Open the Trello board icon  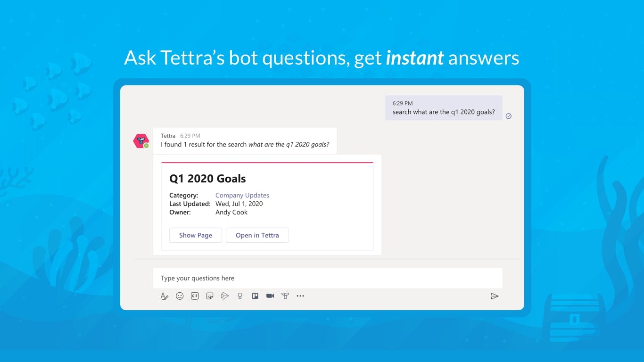255,296
